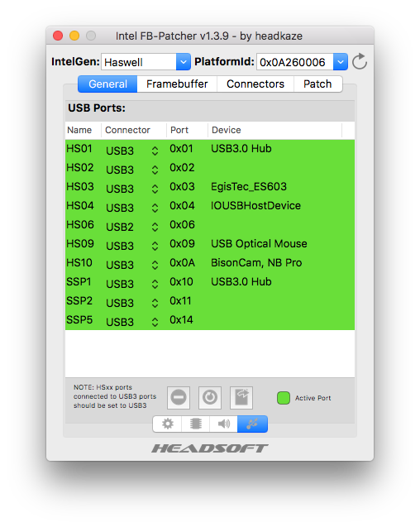Switch to the chip info section icon
The image size is (420, 527).
pyautogui.click(x=196, y=424)
